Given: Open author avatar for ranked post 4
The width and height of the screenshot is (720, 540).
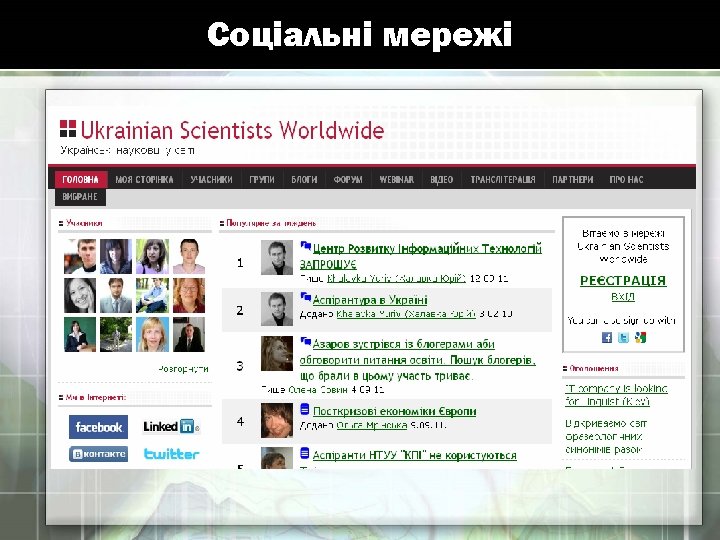Looking at the screenshot, I should (276, 421).
